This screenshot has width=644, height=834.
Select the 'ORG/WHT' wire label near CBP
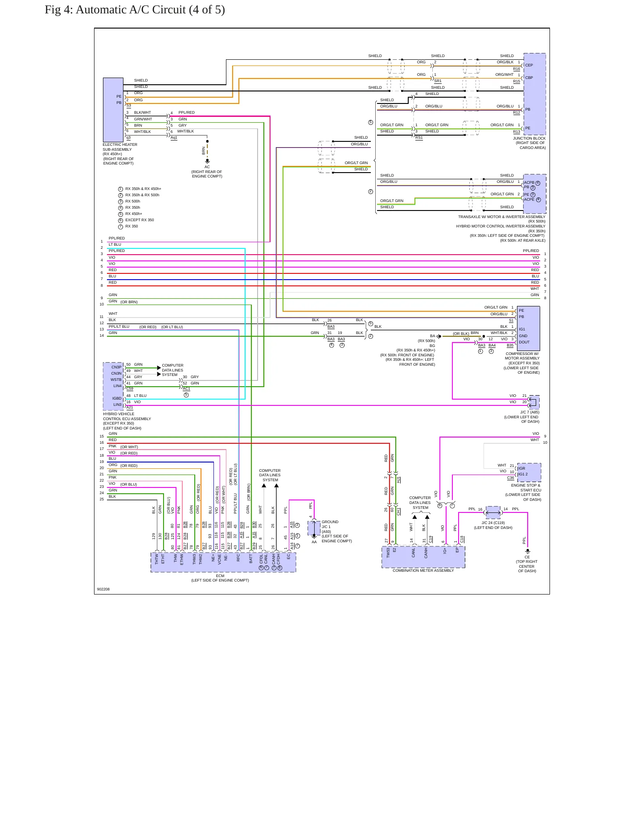(x=505, y=74)
